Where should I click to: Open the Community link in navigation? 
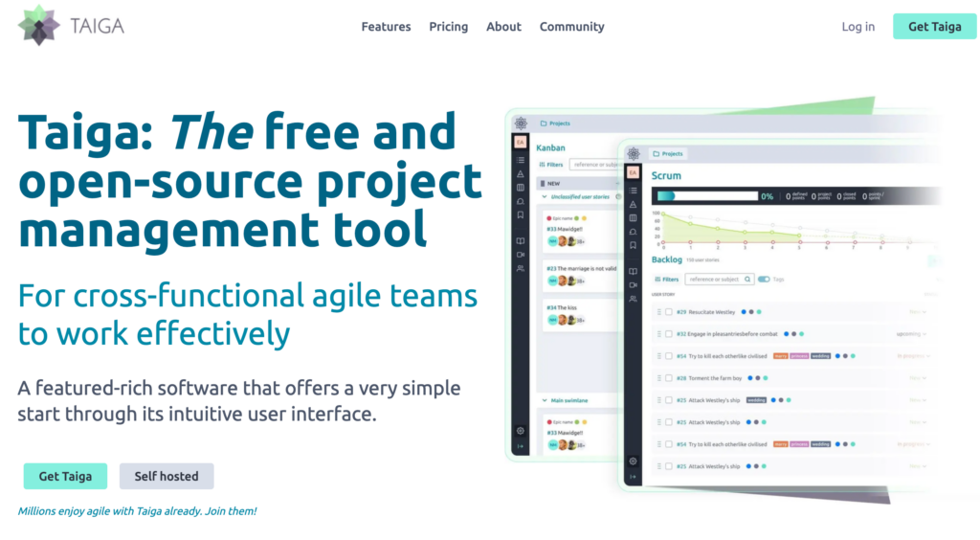[x=571, y=27]
